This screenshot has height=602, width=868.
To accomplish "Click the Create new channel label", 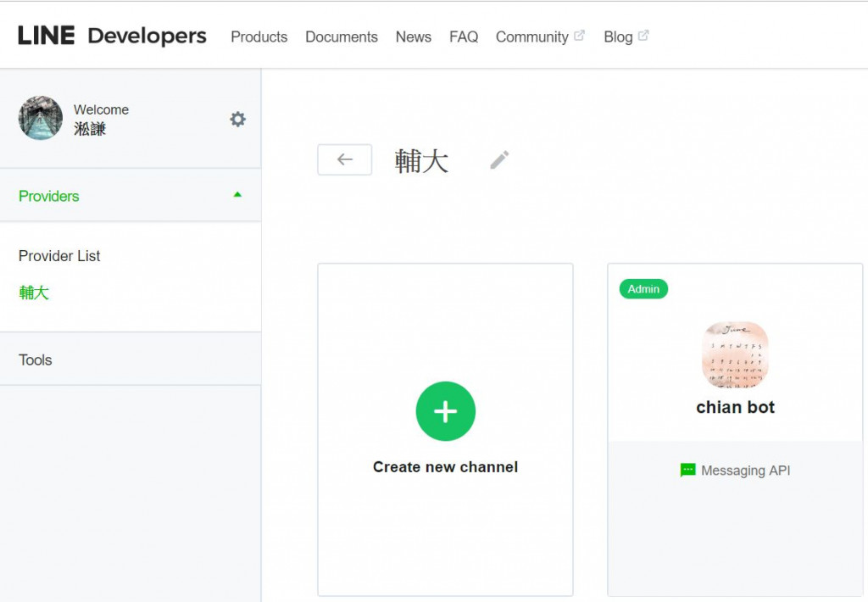I will point(445,467).
